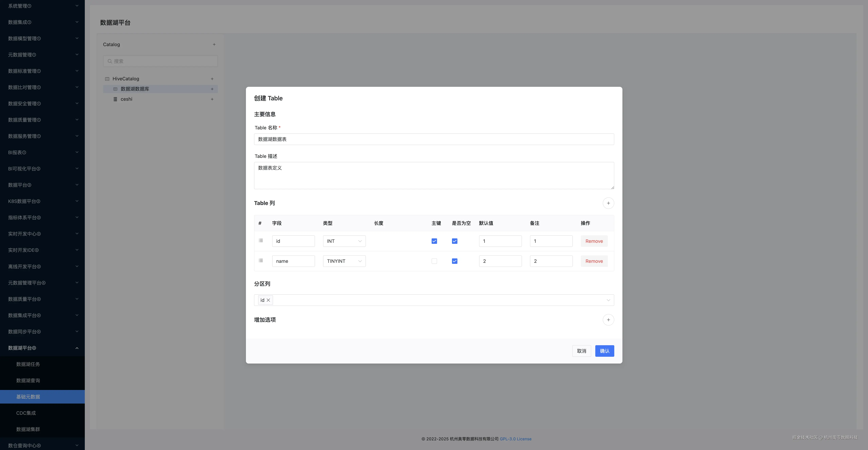The image size is (868, 450).
Task: Edit the field name input containing name
Action: click(294, 261)
